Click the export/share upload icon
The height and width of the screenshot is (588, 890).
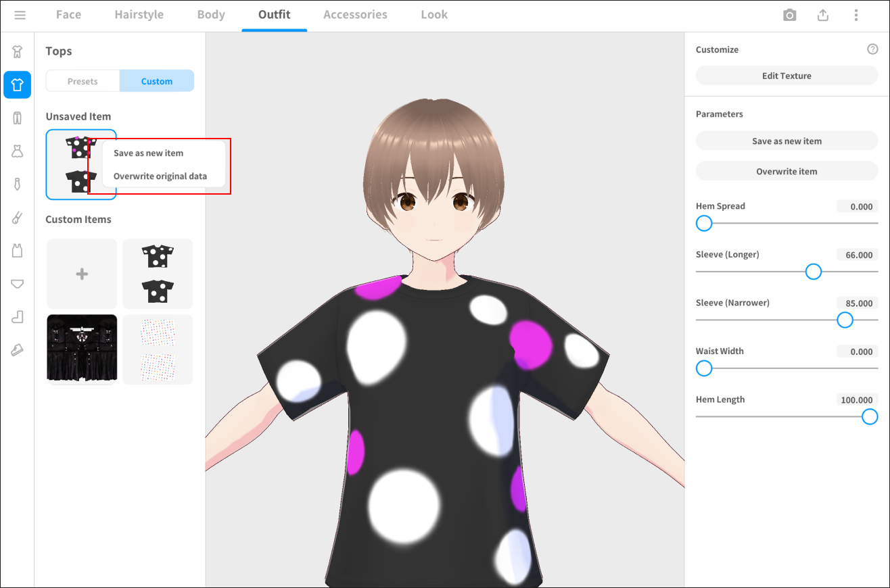coord(823,15)
